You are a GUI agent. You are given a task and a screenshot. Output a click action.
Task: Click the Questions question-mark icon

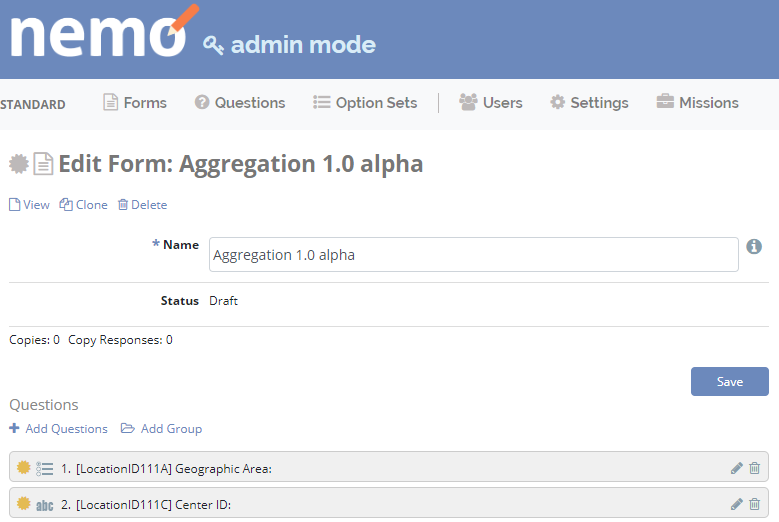point(202,102)
